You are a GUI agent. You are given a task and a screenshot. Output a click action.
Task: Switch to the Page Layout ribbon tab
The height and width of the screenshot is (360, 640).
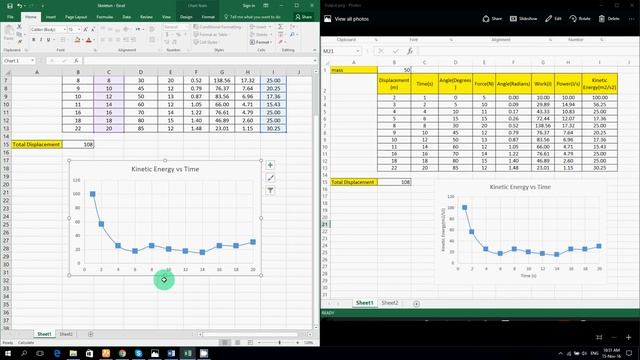pyautogui.click(x=76, y=17)
